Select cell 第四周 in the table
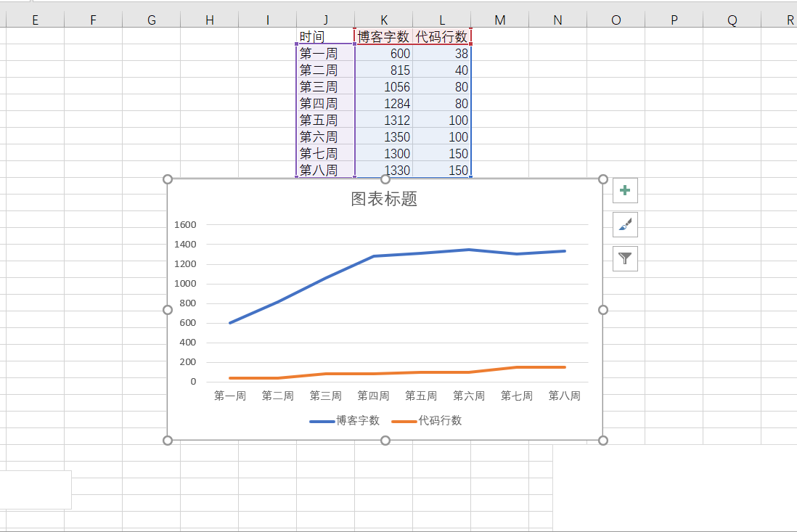The height and width of the screenshot is (532, 797). 325,104
